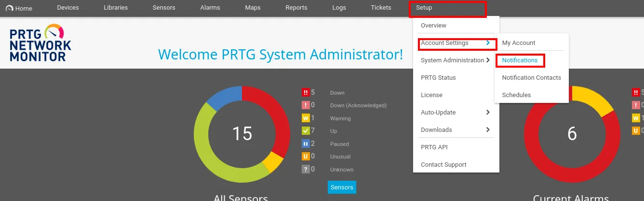Click the All Sensors donut center showing 15
This screenshot has width=644, height=201.
(x=242, y=134)
